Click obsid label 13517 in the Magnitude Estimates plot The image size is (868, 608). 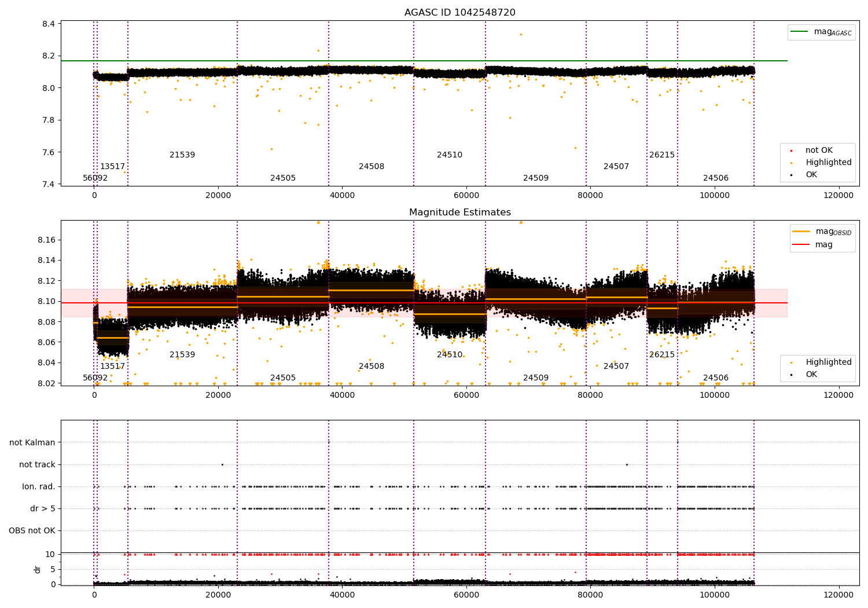point(112,367)
